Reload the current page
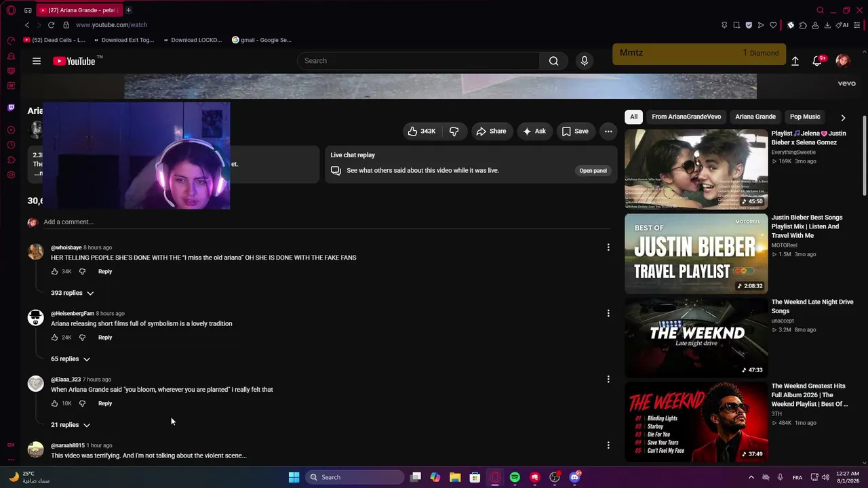868x488 pixels. (51, 25)
